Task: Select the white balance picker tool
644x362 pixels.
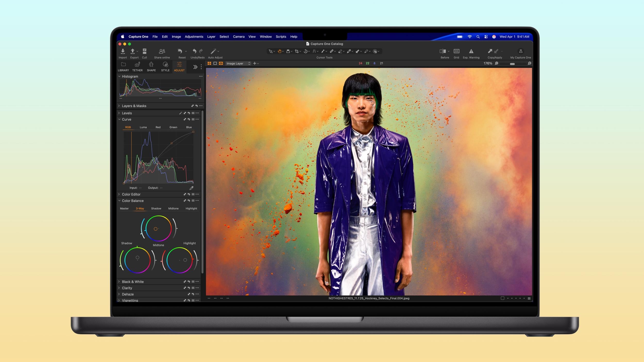Action: (349, 51)
